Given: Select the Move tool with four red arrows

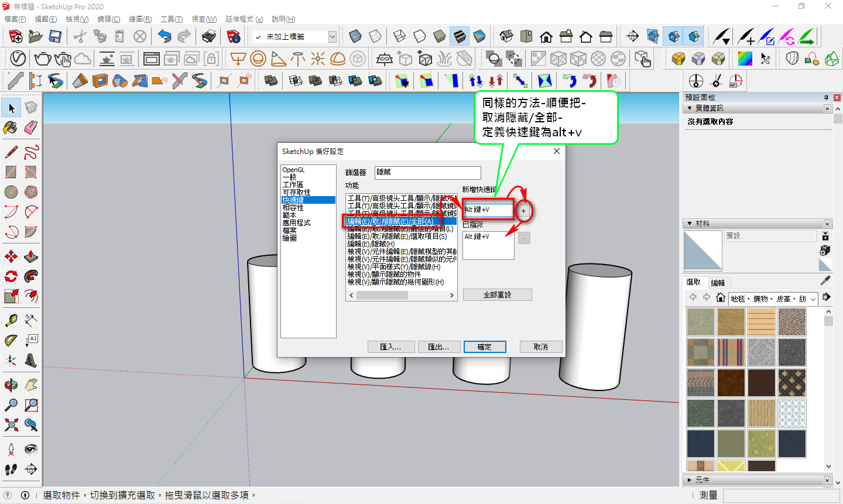Looking at the screenshot, I should pos(11,256).
